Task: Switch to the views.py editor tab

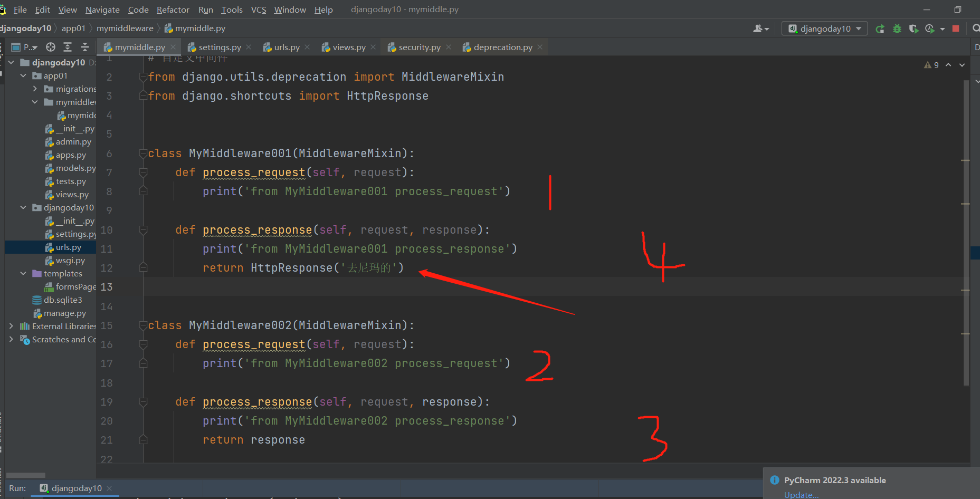Action: [x=348, y=47]
